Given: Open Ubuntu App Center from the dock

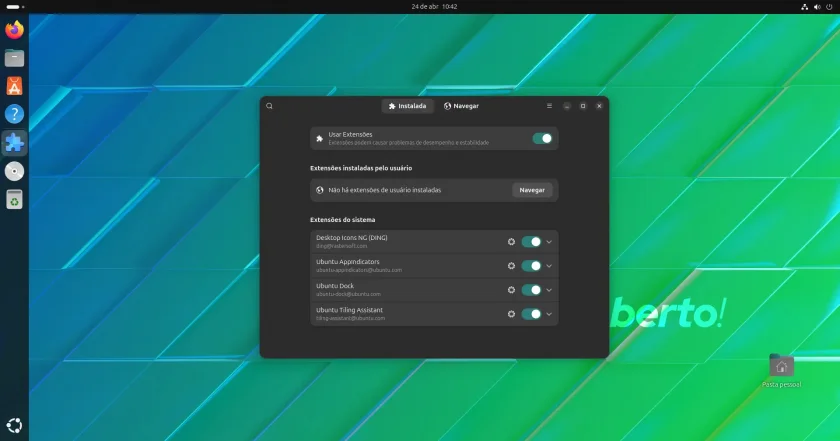Looking at the screenshot, I should click(x=14, y=86).
